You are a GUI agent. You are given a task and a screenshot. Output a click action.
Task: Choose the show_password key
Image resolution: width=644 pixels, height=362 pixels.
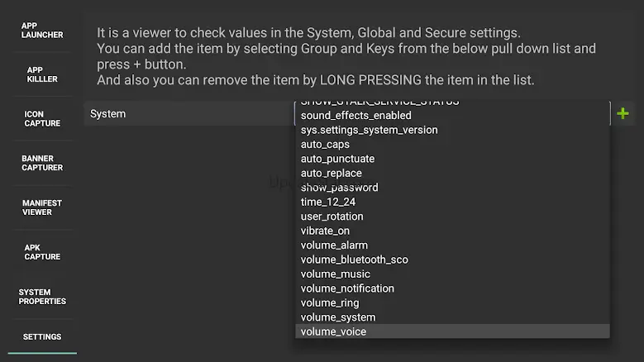[x=451, y=188]
